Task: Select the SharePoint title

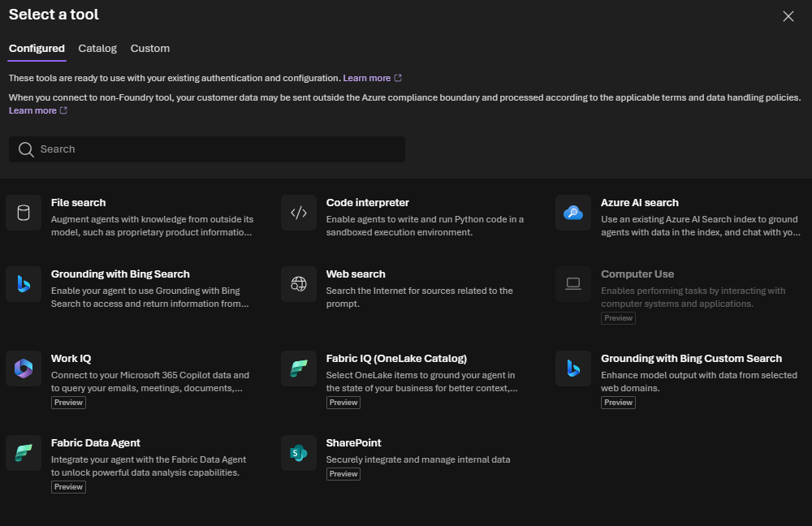Action: [354, 442]
